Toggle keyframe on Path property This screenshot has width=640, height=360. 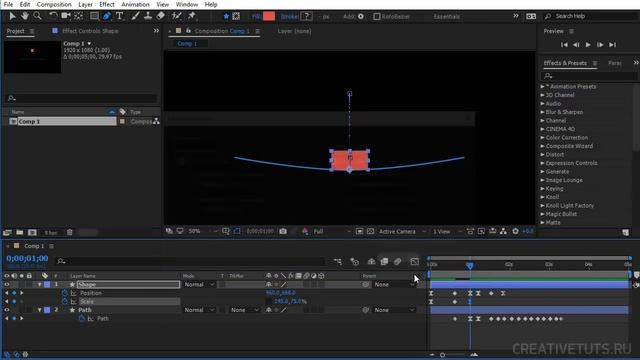pos(14,318)
